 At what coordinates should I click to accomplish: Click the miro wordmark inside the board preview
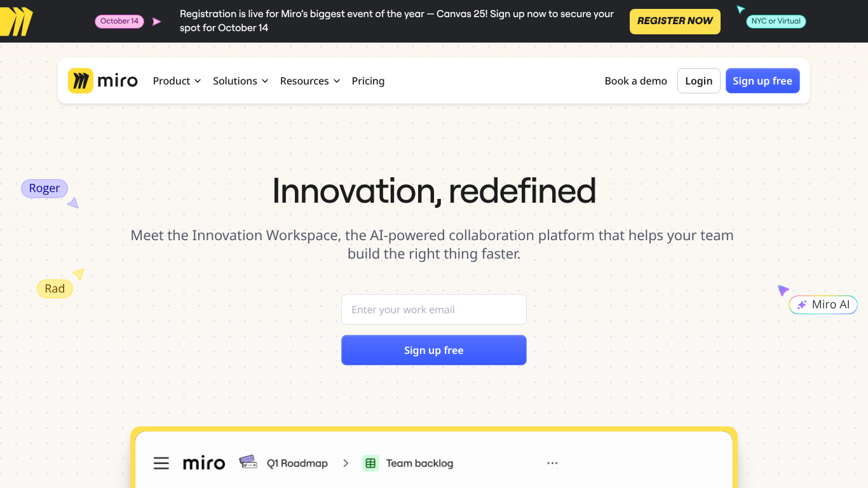click(204, 463)
